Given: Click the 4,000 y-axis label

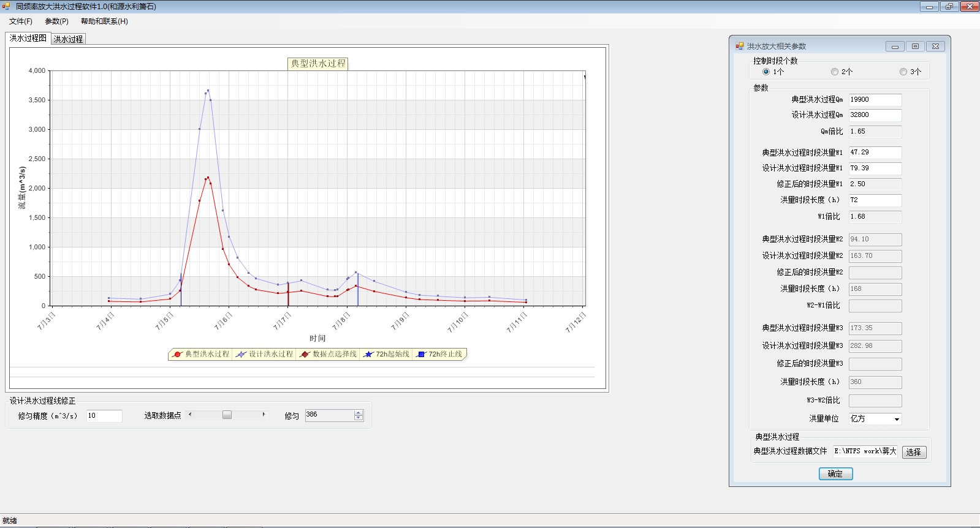Looking at the screenshot, I should point(37,70).
